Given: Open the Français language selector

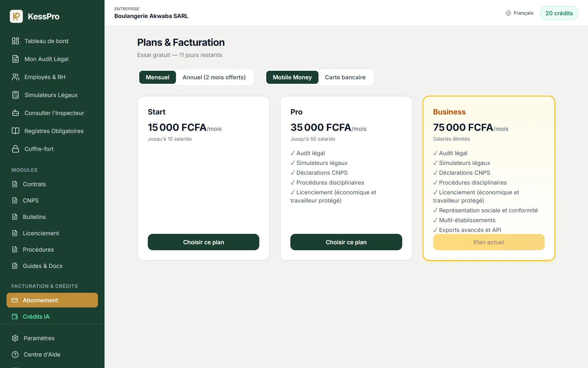Looking at the screenshot, I should click(x=519, y=13).
